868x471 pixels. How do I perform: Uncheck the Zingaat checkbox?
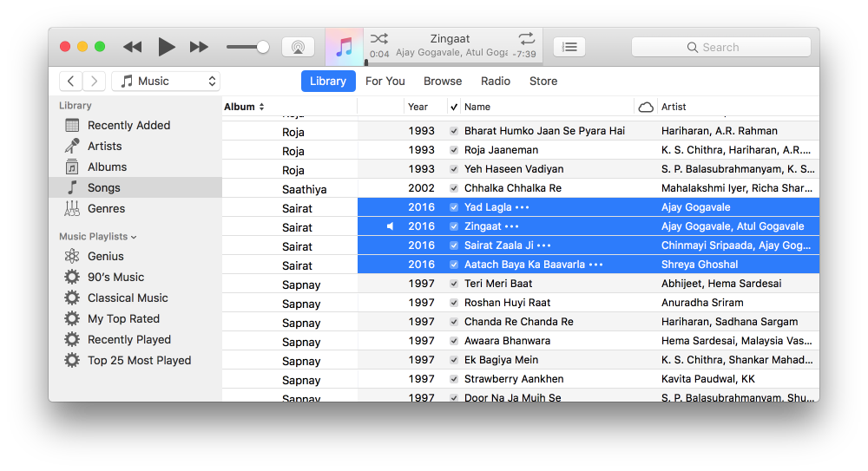(454, 226)
